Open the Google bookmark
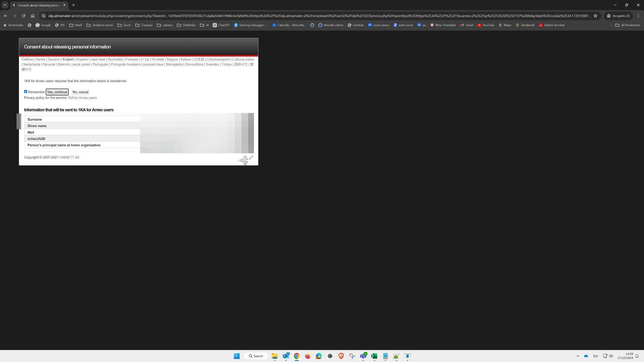Viewport: 644px width, 362px height. pos(43,25)
